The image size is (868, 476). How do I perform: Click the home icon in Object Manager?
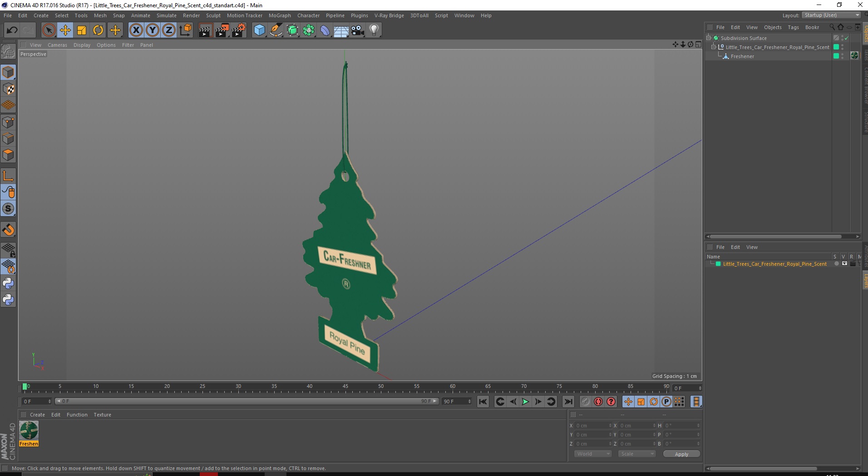tap(840, 27)
